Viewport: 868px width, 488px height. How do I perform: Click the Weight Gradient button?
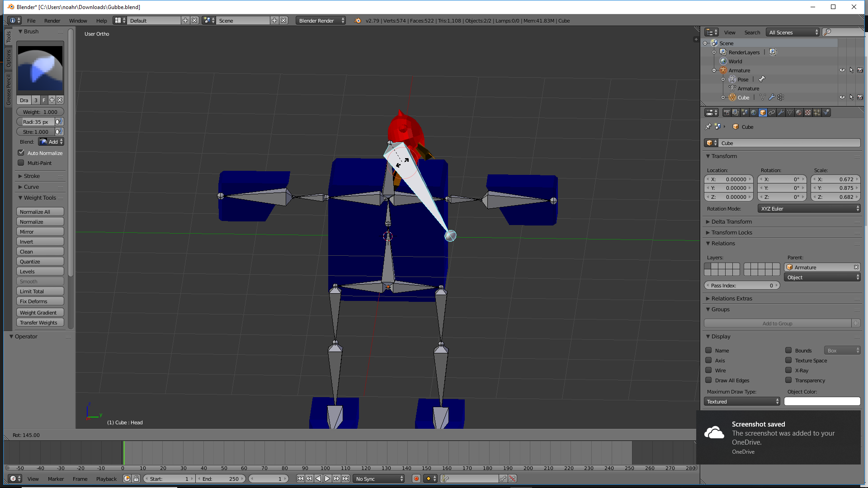pyautogui.click(x=40, y=312)
